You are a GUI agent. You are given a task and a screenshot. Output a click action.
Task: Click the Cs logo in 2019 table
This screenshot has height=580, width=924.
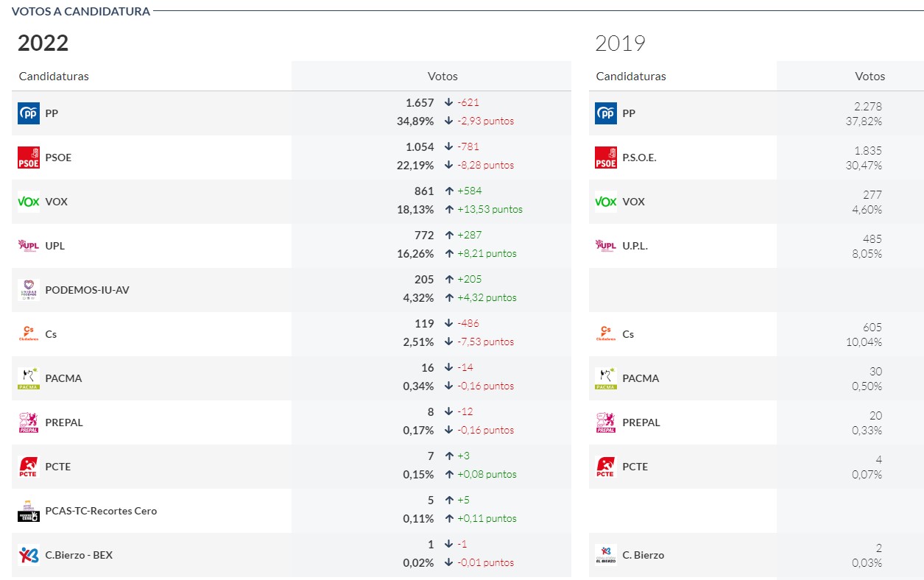pyautogui.click(x=606, y=334)
